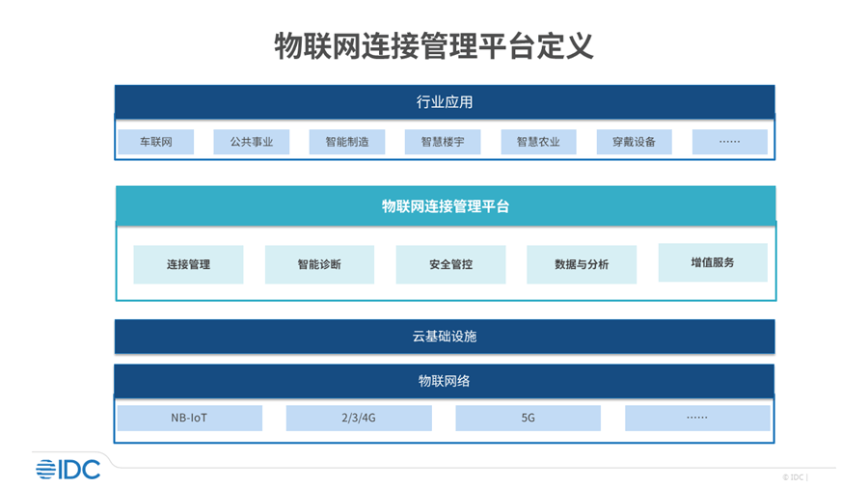The height and width of the screenshot is (488, 868).
Task: Click the 云基础设施 bar
Action: pos(445,337)
